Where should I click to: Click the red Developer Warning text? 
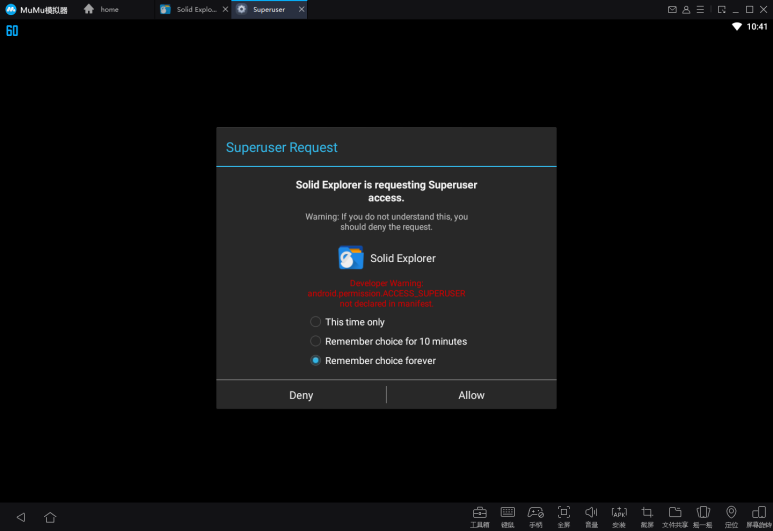click(386, 293)
